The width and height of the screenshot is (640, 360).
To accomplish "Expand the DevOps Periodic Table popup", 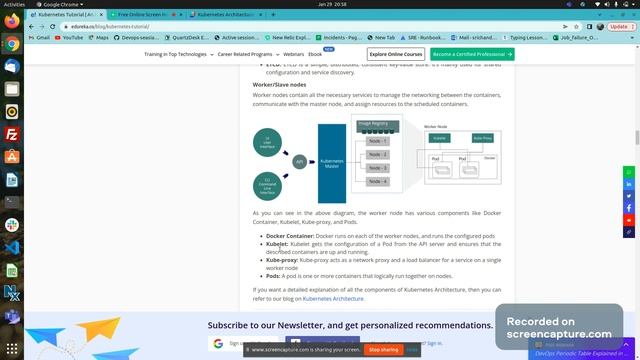I will click(x=626, y=345).
